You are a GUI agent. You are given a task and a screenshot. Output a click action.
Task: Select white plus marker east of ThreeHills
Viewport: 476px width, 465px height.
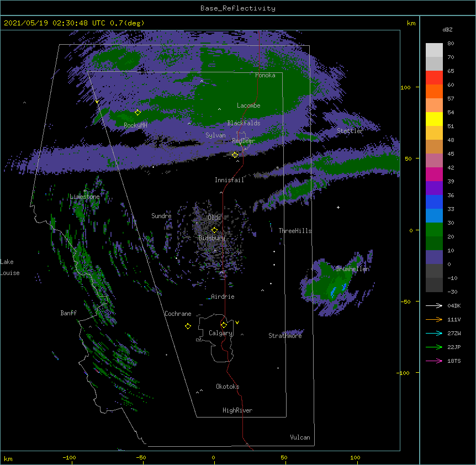[x=338, y=207]
